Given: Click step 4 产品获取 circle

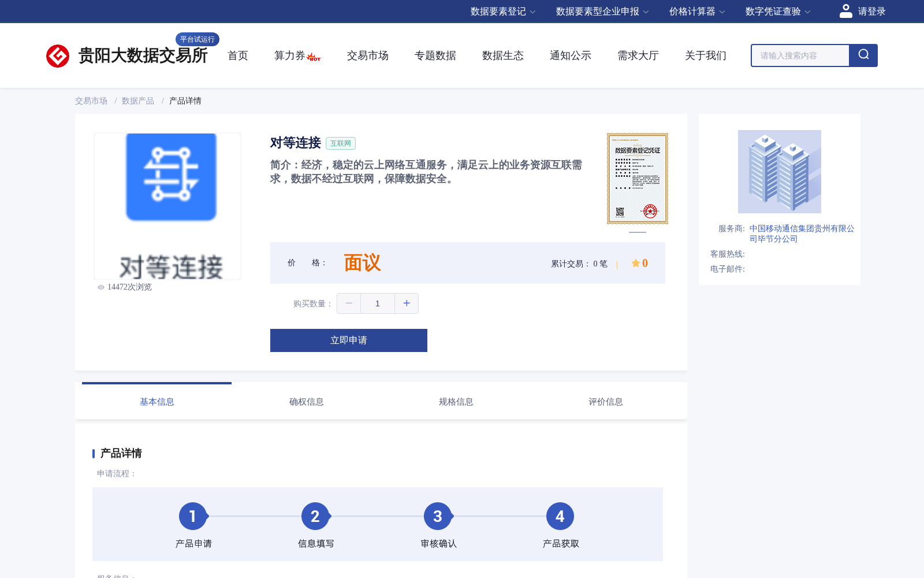Looking at the screenshot, I should [560, 516].
